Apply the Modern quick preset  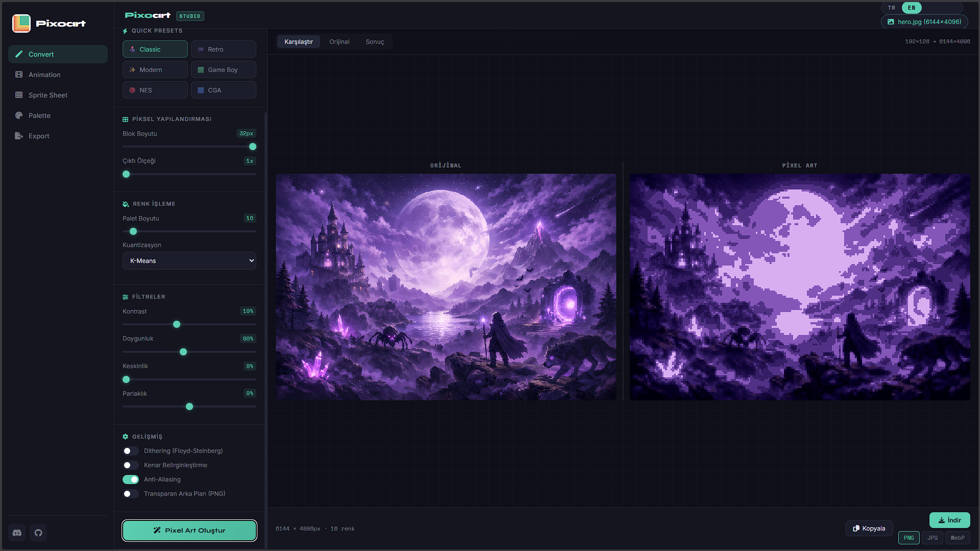pyautogui.click(x=155, y=69)
